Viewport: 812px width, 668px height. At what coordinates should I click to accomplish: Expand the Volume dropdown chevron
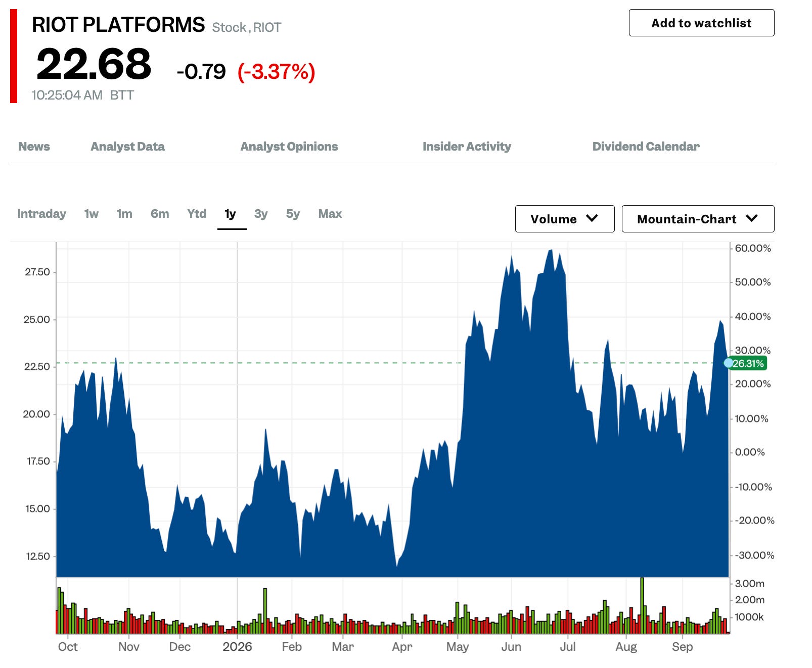click(592, 218)
